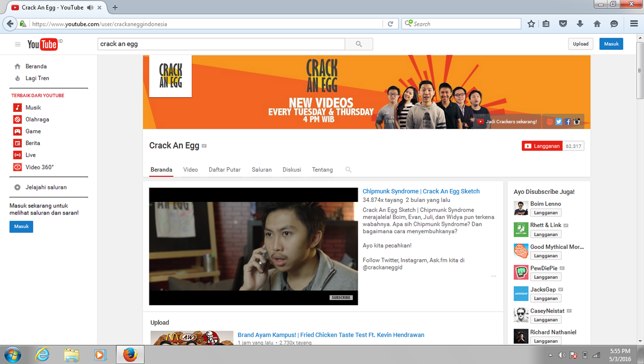Open the Olahraga sports icon
The width and height of the screenshot is (644, 364).
click(x=18, y=119)
